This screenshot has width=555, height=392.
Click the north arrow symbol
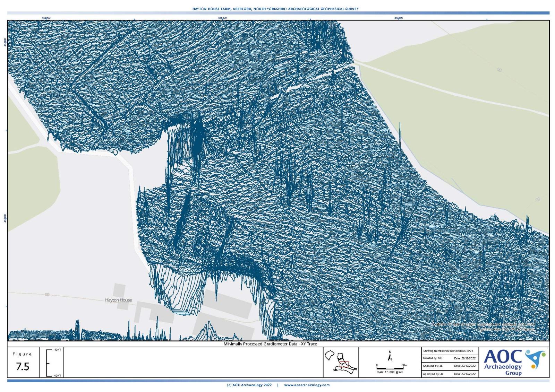pos(390,356)
